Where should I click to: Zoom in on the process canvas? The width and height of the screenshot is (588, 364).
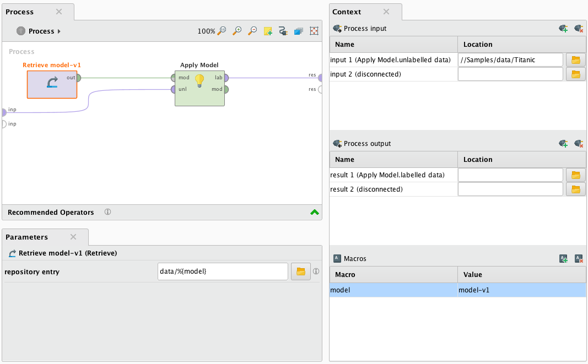pyautogui.click(x=237, y=31)
